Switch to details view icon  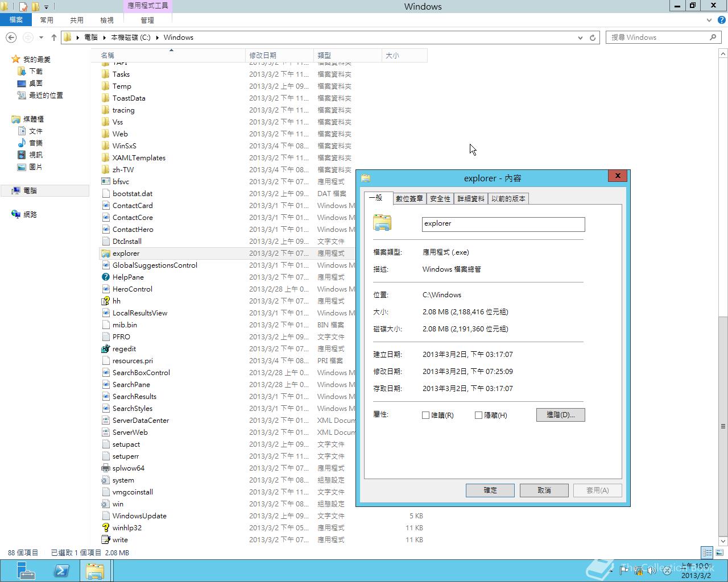[707, 552]
